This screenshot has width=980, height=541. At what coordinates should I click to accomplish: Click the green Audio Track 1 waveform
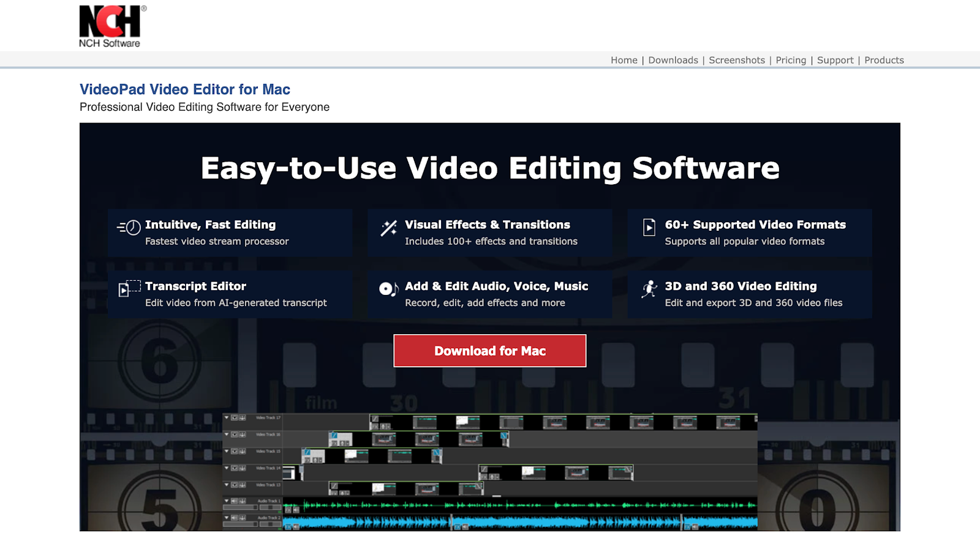pyautogui.click(x=519, y=505)
